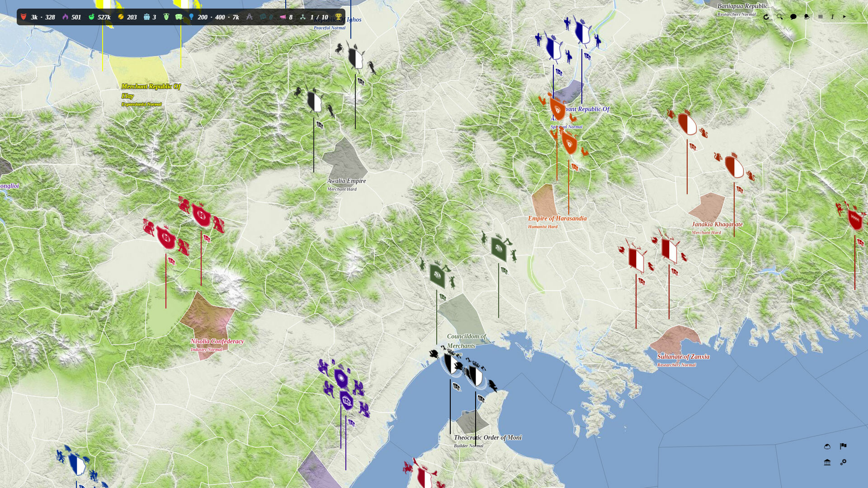The width and height of the screenshot is (868, 488).
Task: Click the red military shield resource icon
Action: [x=23, y=17]
